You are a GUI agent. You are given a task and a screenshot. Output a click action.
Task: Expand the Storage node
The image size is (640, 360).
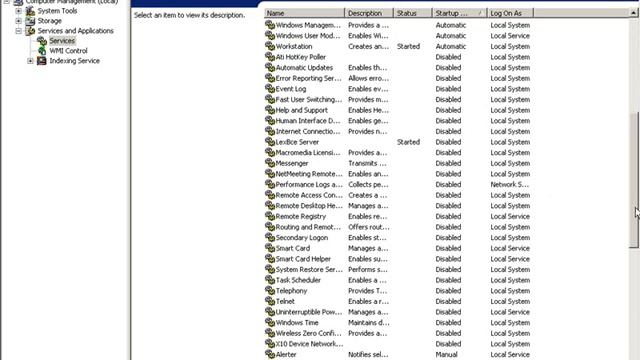coord(18,20)
